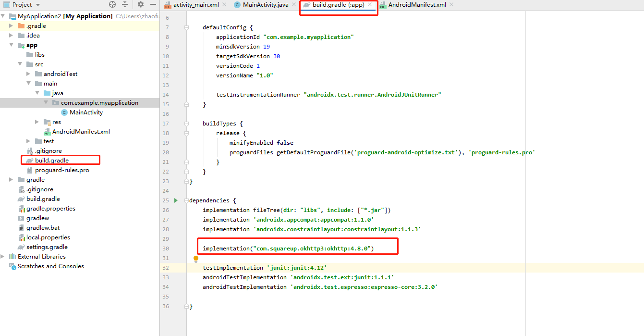Run dependencies block via green gutter arrow
The height and width of the screenshot is (336, 644).
click(176, 200)
